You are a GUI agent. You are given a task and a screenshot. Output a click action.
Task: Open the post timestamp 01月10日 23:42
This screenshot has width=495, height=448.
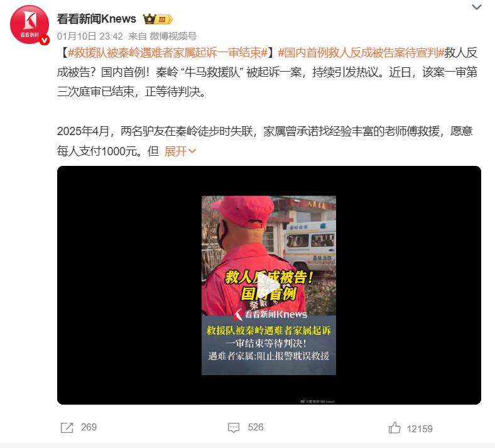pos(90,36)
